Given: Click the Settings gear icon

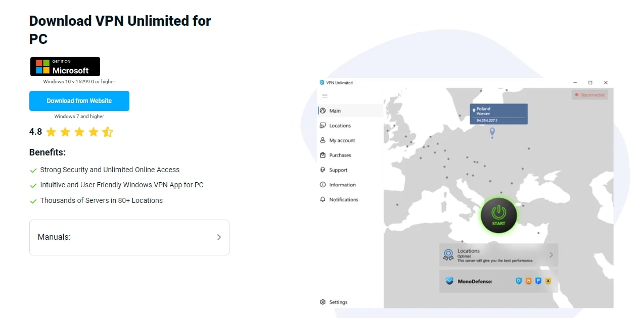Looking at the screenshot, I should (x=323, y=302).
